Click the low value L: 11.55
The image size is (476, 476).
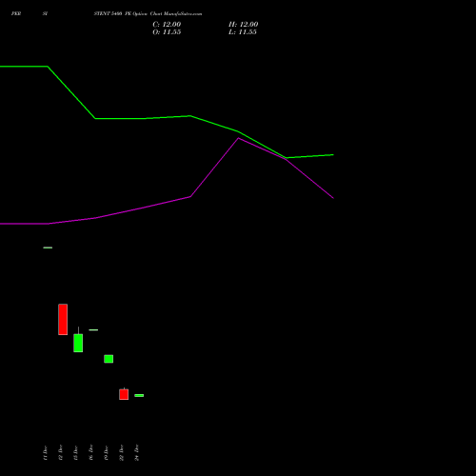(243, 32)
